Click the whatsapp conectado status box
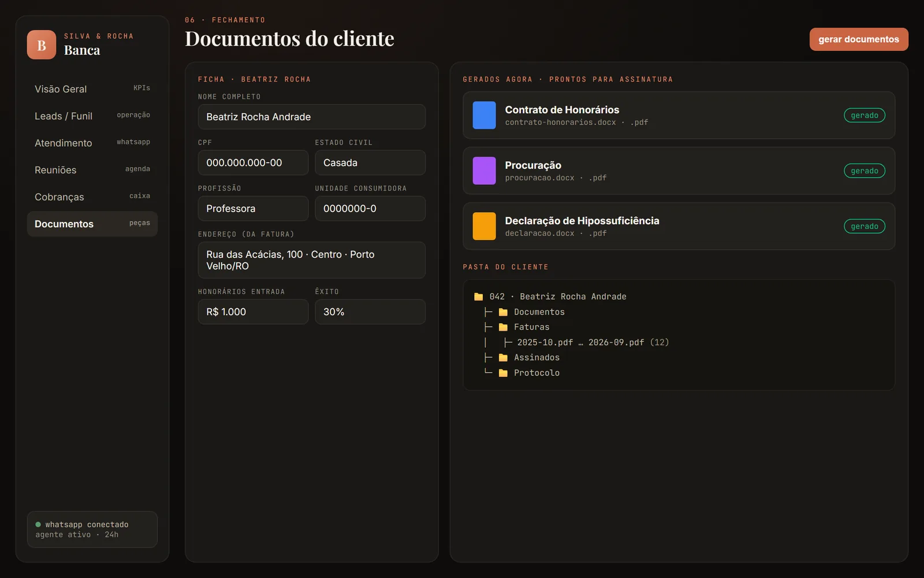Screen dimensions: 924x578 (x=92, y=529)
